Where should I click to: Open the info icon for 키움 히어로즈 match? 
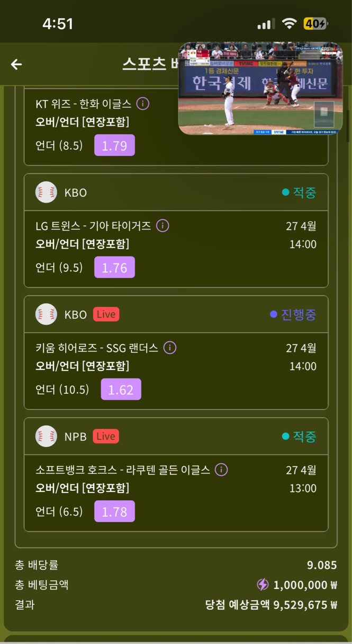(170, 348)
